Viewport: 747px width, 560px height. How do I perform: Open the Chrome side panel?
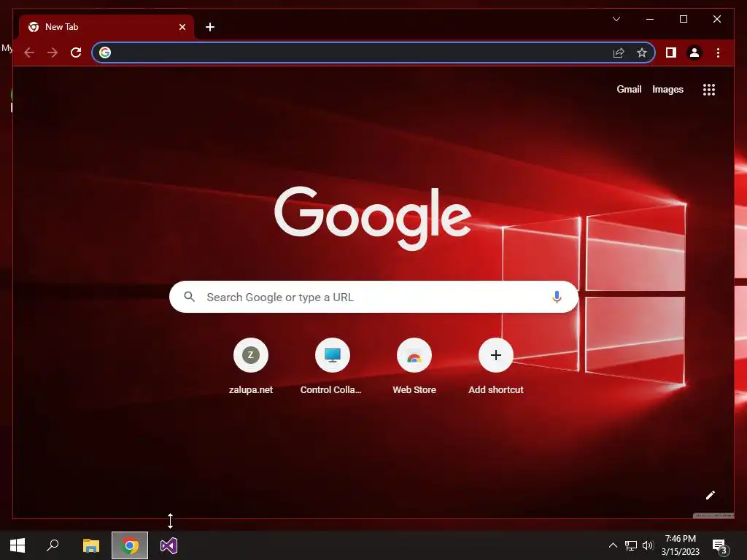pos(671,52)
